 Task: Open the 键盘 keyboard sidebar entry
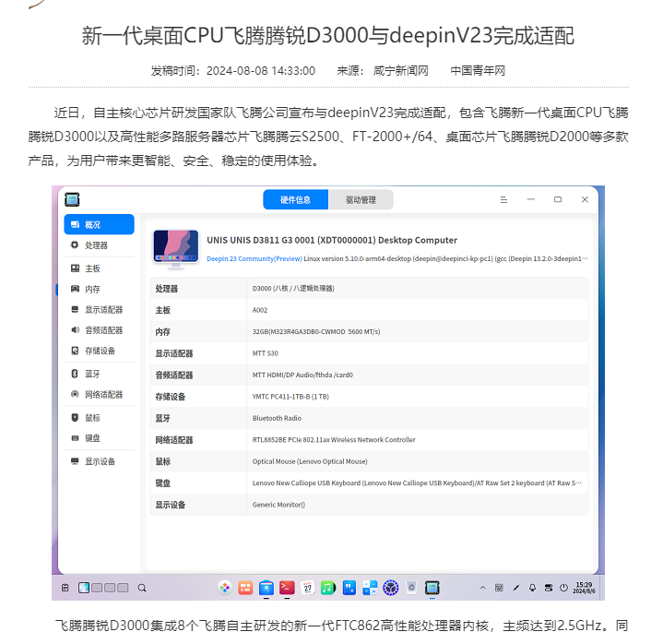click(x=99, y=438)
